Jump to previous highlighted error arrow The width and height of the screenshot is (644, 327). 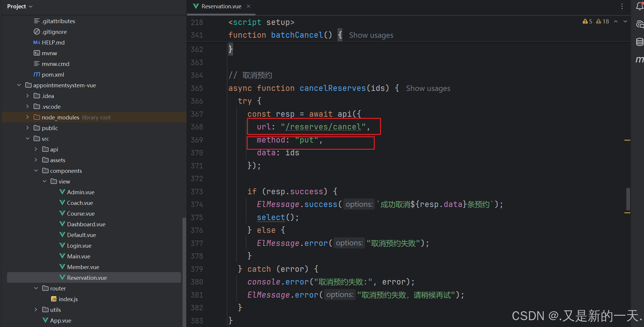[616, 21]
